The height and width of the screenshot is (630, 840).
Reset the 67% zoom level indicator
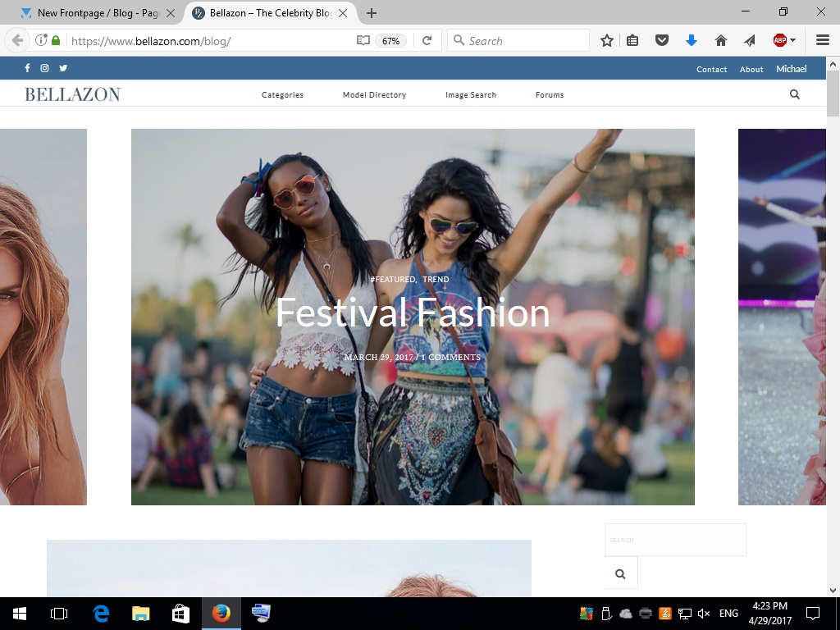(390, 40)
